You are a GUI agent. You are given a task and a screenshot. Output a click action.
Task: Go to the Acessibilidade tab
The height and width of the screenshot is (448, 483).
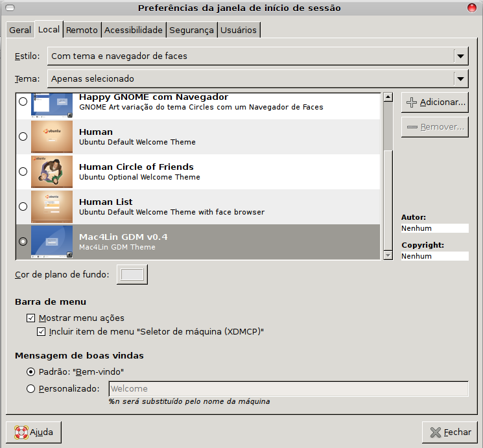[x=134, y=30]
